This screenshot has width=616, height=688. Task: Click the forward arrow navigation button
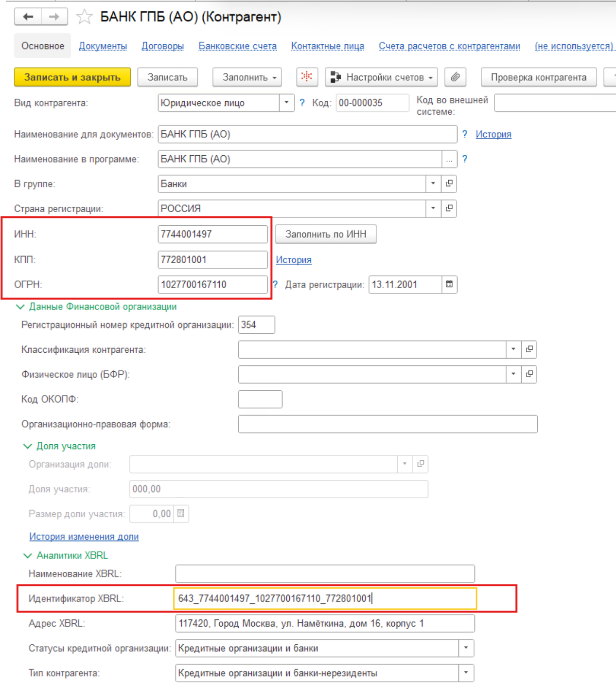tap(54, 17)
